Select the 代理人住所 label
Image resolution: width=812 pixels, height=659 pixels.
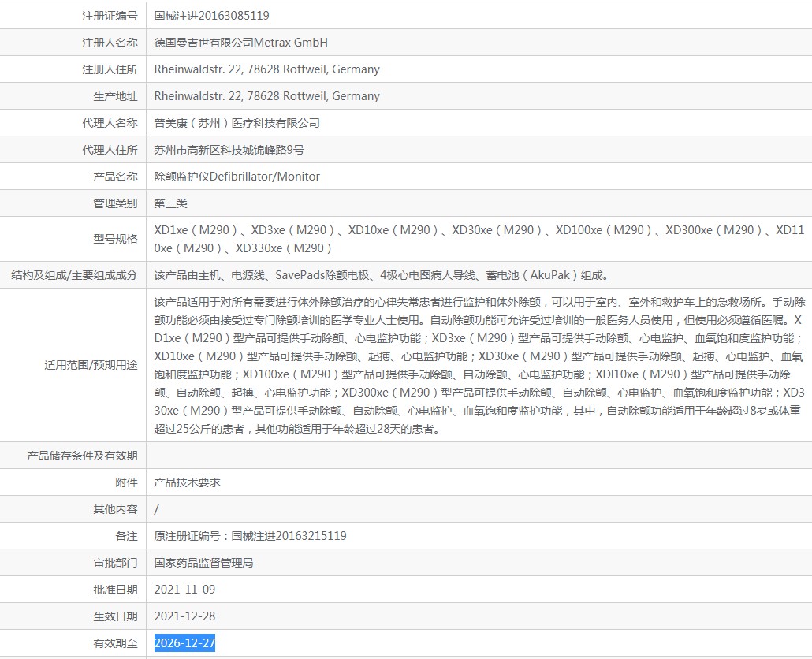110,150
